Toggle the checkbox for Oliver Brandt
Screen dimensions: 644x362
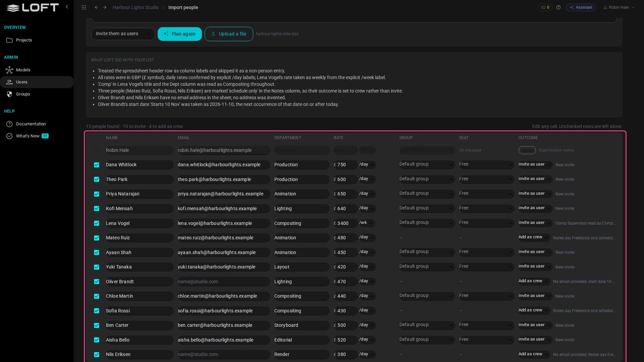(x=97, y=282)
